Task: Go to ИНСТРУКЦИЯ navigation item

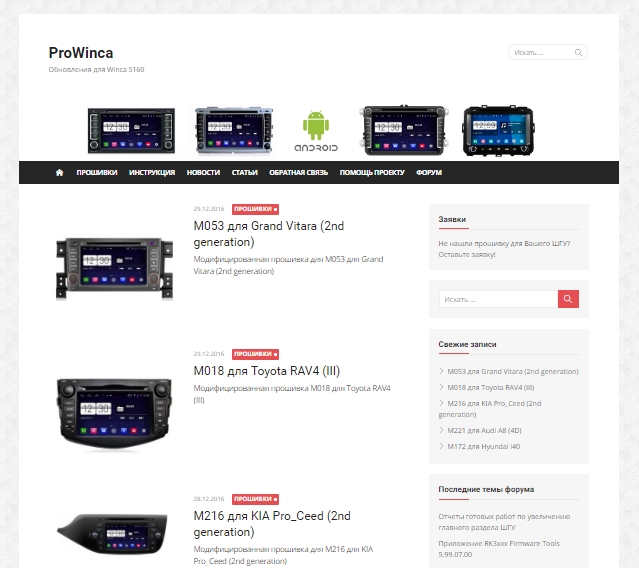Action: [152, 173]
